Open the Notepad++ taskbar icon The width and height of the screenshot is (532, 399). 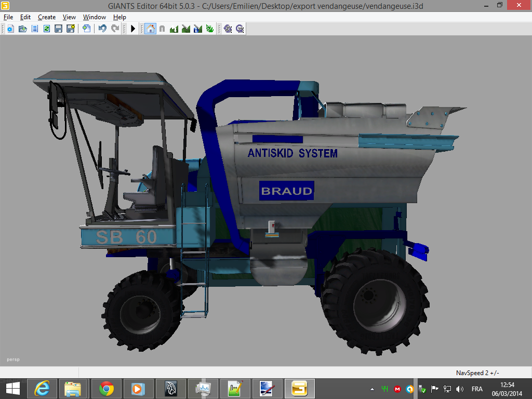[235, 389]
